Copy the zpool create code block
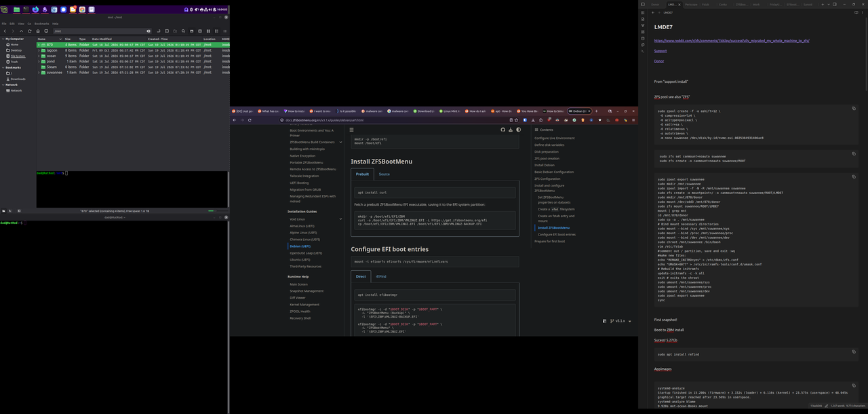This screenshot has height=414, width=868. (854, 109)
